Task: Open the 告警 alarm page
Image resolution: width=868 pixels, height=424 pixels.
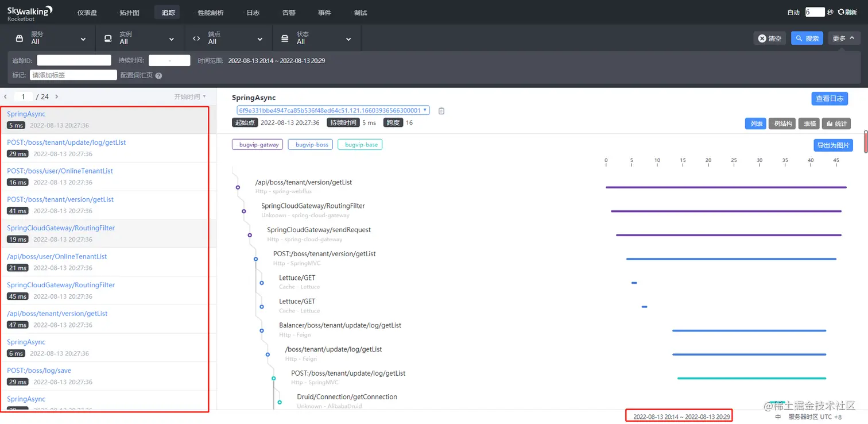Action: [x=289, y=13]
